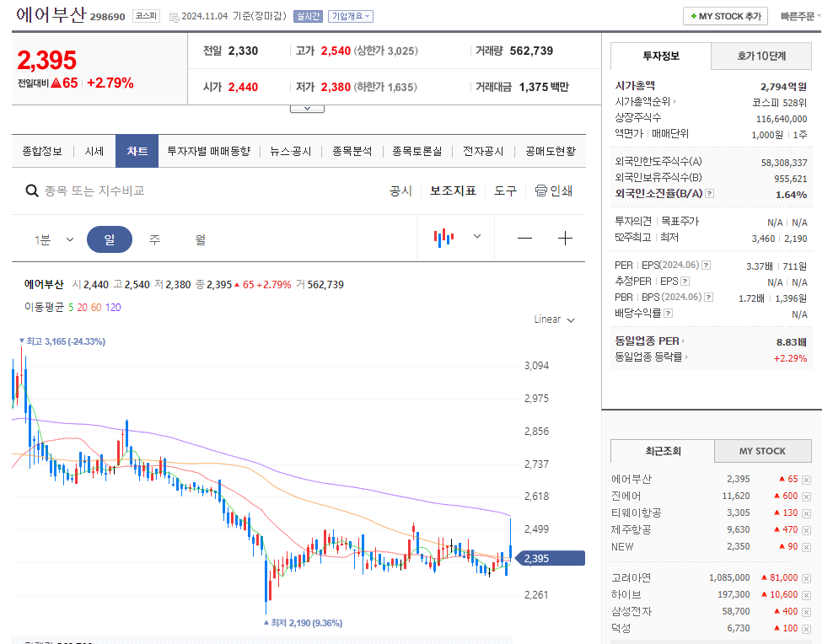Open the 전자공시 tab
The image size is (833, 644).
(x=483, y=152)
